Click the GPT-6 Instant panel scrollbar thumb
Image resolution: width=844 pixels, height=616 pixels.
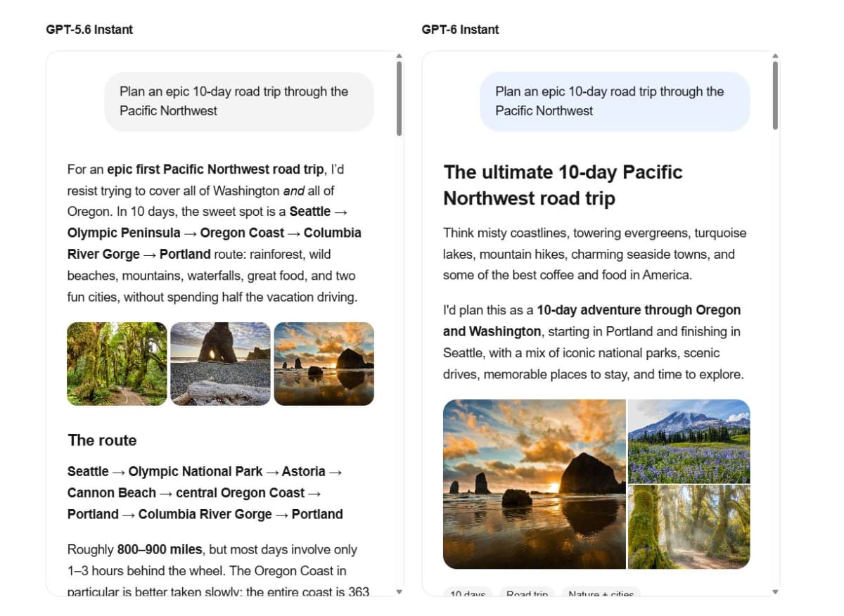coord(775,96)
